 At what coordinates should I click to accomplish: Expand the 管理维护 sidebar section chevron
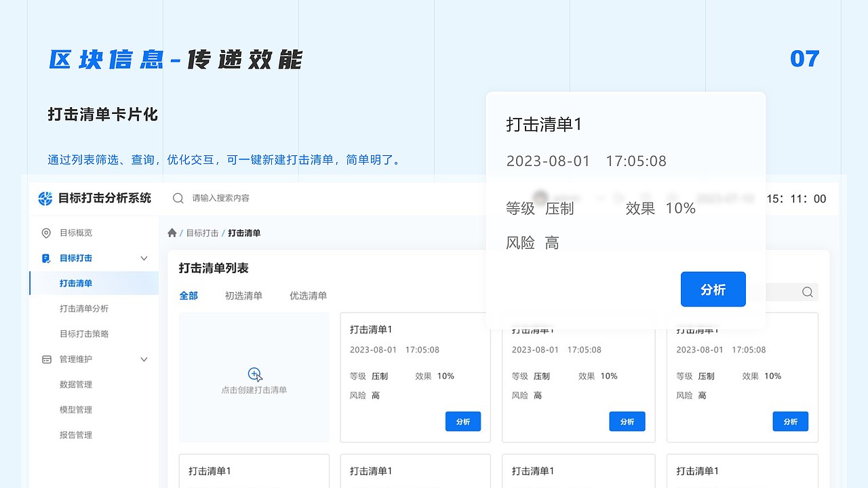tap(143, 359)
